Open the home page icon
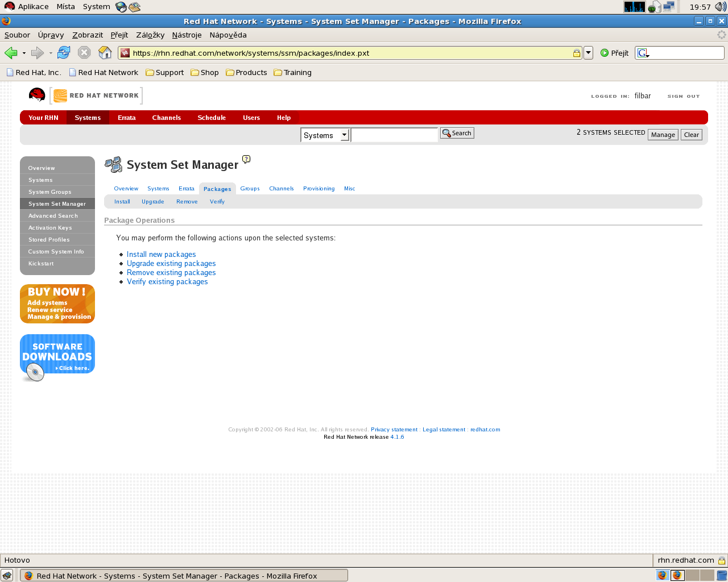Image resolution: width=728 pixels, height=582 pixels. pyautogui.click(x=105, y=53)
